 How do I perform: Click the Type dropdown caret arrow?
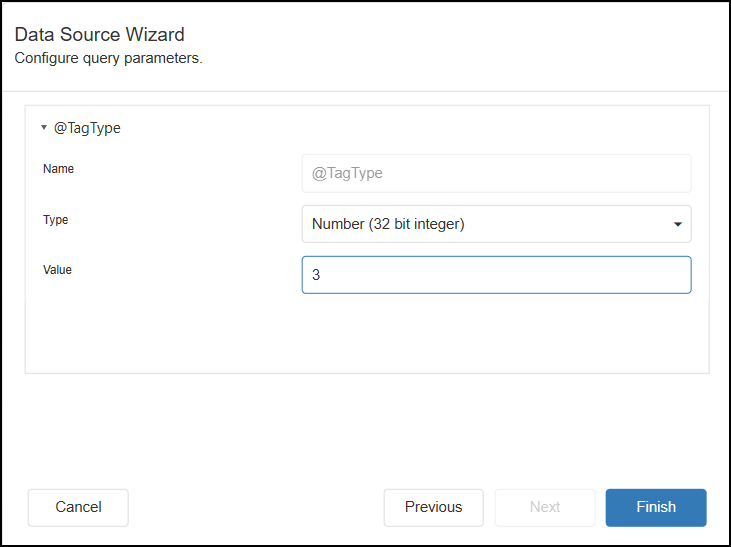pos(677,224)
